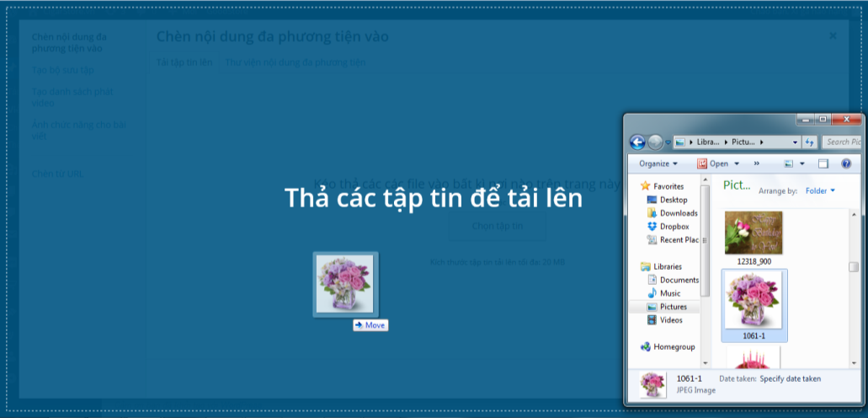Select Chèn từ URL in sidebar
The width and height of the screenshot is (868, 418).
tap(57, 174)
